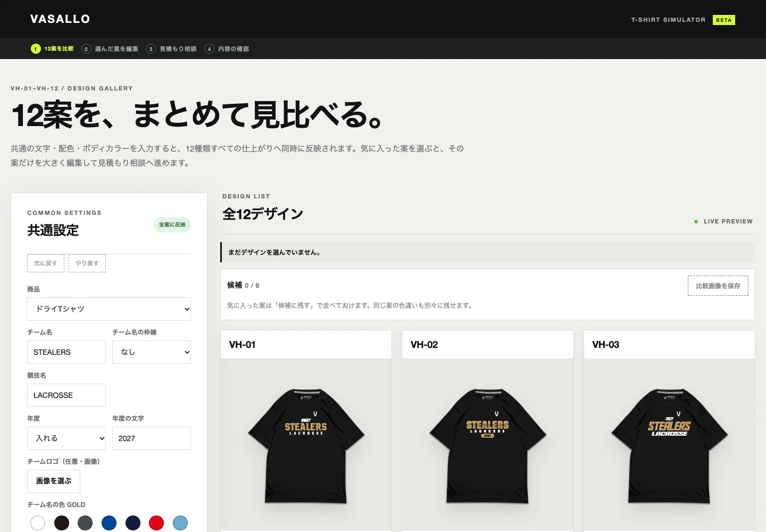
Task: Click the VASALLO logo
Action: pyautogui.click(x=60, y=19)
